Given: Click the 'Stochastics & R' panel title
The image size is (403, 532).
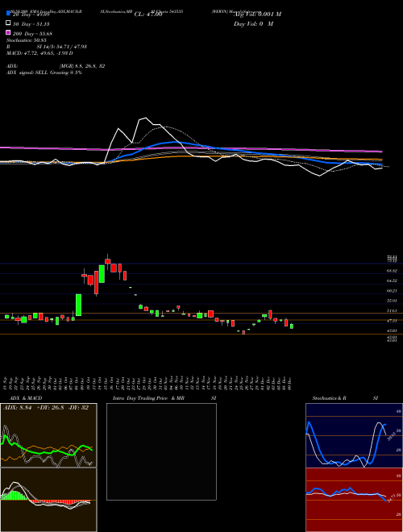Looking at the screenshot, I should click(330, 398).
